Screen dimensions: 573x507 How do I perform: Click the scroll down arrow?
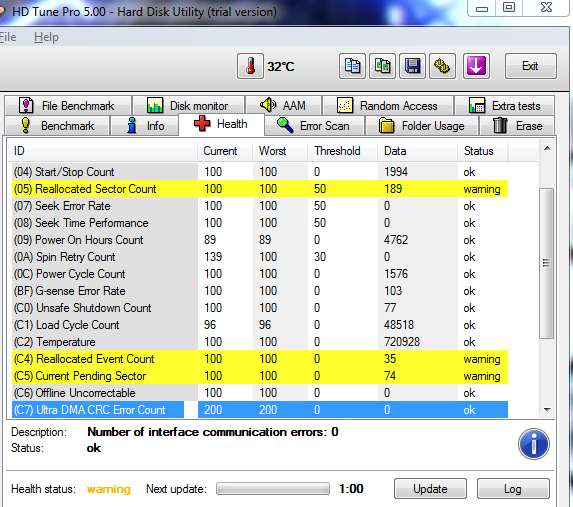point(547,410)
